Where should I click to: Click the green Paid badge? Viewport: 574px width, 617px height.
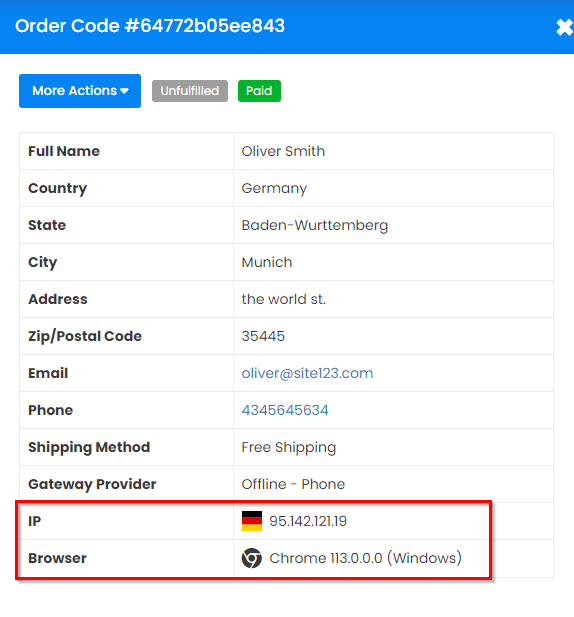pyautogui.click(x=259, y=91)
